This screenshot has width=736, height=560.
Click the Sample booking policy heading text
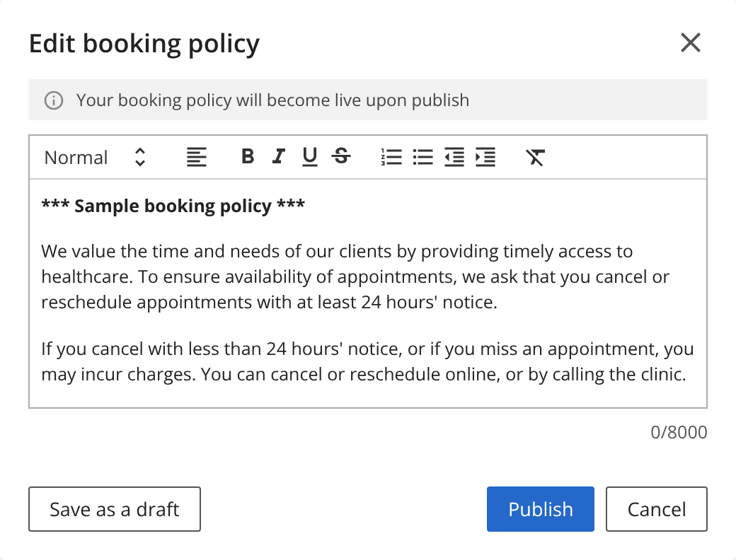(x=173, y=206)
